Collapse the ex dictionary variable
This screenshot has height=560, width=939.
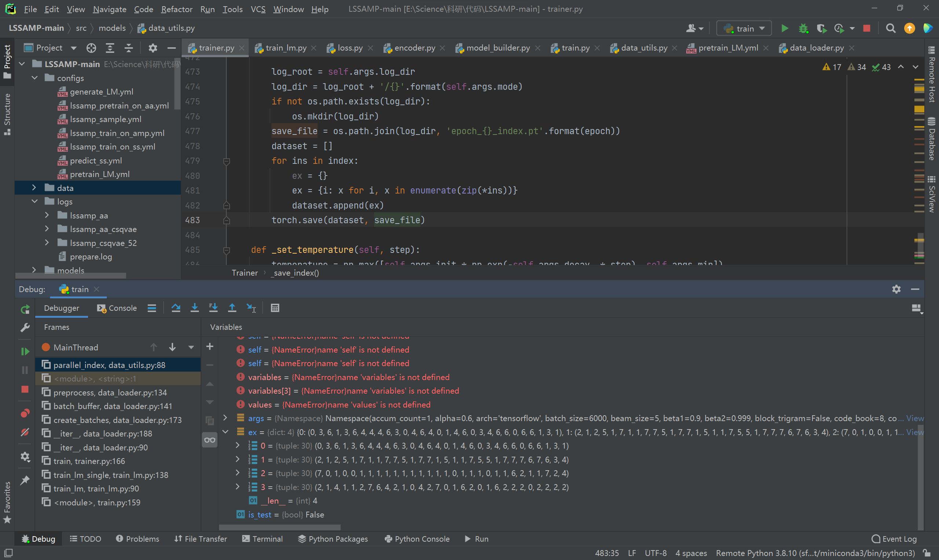click(x=226, y=432)
